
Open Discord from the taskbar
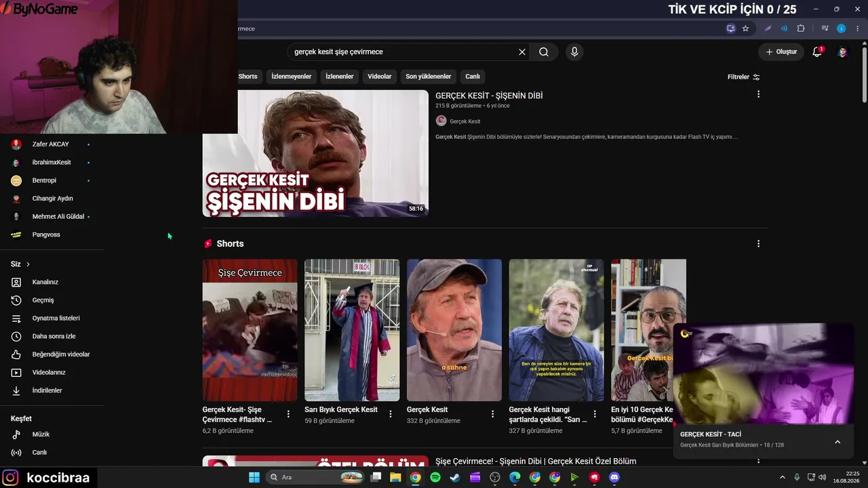(614, 477)
